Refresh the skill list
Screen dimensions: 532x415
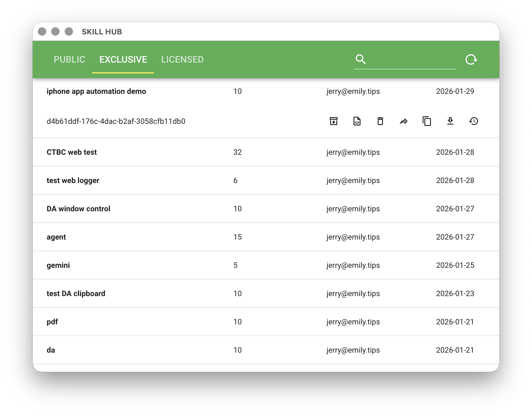[471, 59]
